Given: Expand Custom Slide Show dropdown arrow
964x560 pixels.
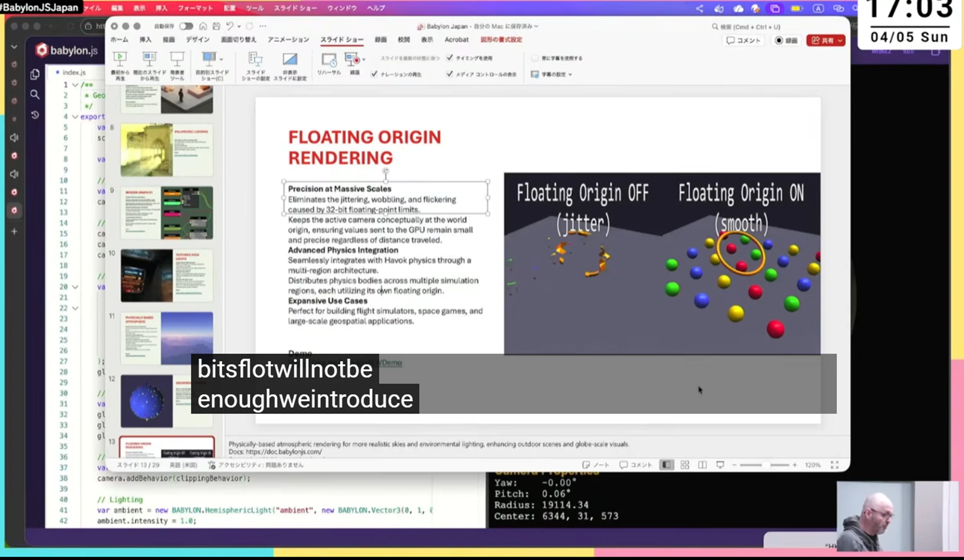Looking at the screenshot, I should pyautogui.click(x=221, y=59).
